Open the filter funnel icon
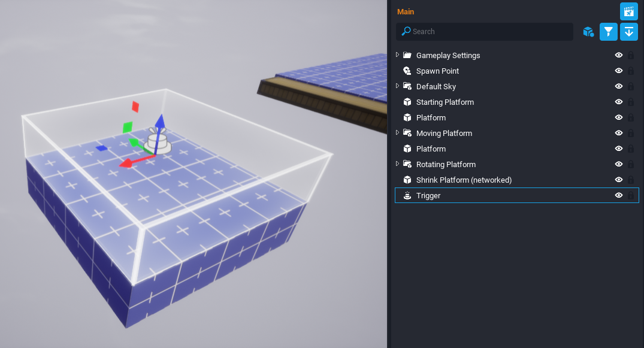Screen dimensions: 644x348 [608, 32]
